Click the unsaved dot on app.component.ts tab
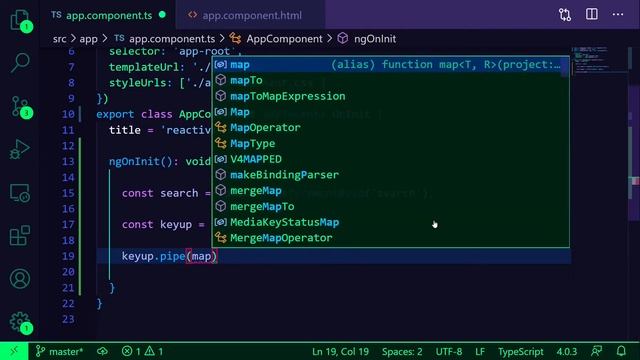640x360 pixels. 162,15
